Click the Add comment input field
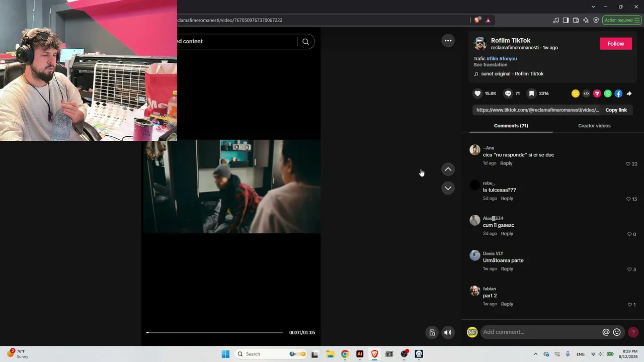This screenshot has height=362, width=644. click(x=540, y=332)
